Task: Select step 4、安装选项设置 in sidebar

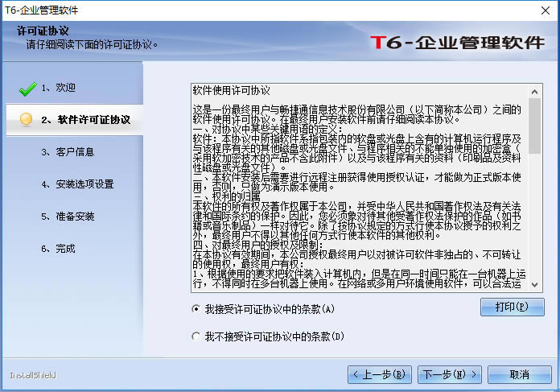Action: pos(77,184)
